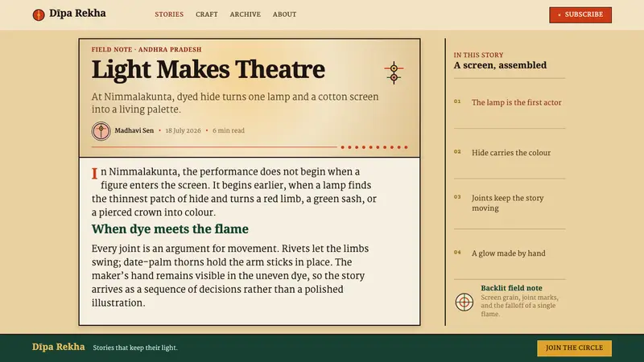Click the 'A screen, assembled' sidebar heading
The image size is (644, 362).
(x=500, y=65)
